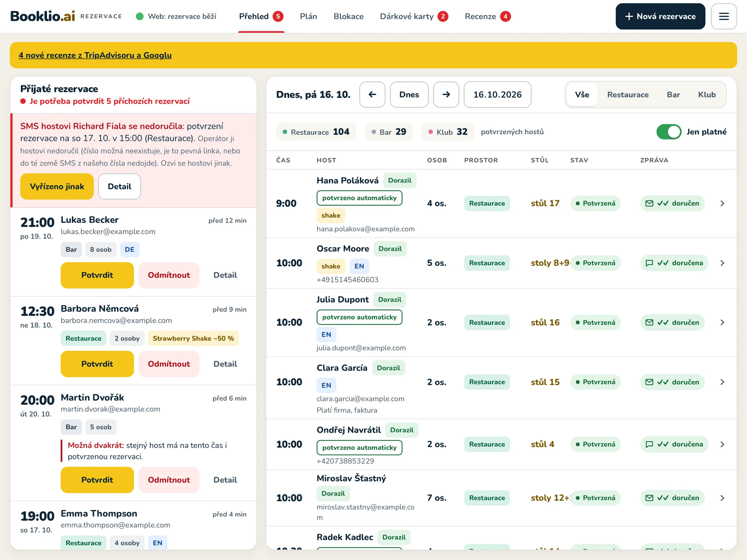Image resolution: width=747 pixels, height=560 pixels.
Task: Expand Ondřej Navrátil reservation chevron
Action: 722,444
